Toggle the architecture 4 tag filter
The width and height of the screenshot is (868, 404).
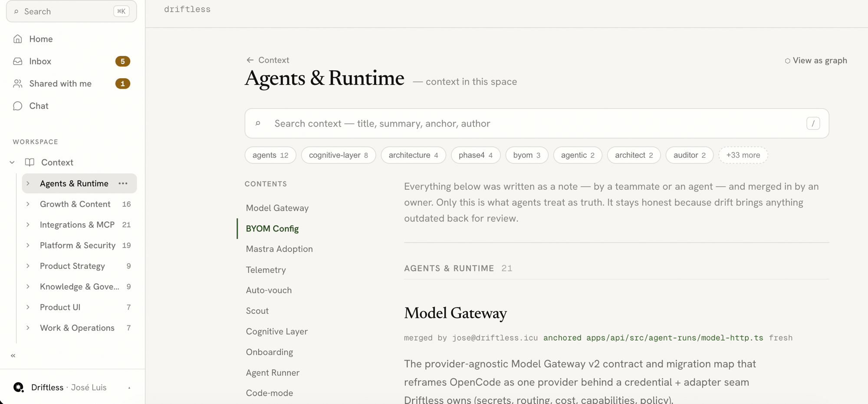pos(413,155)
